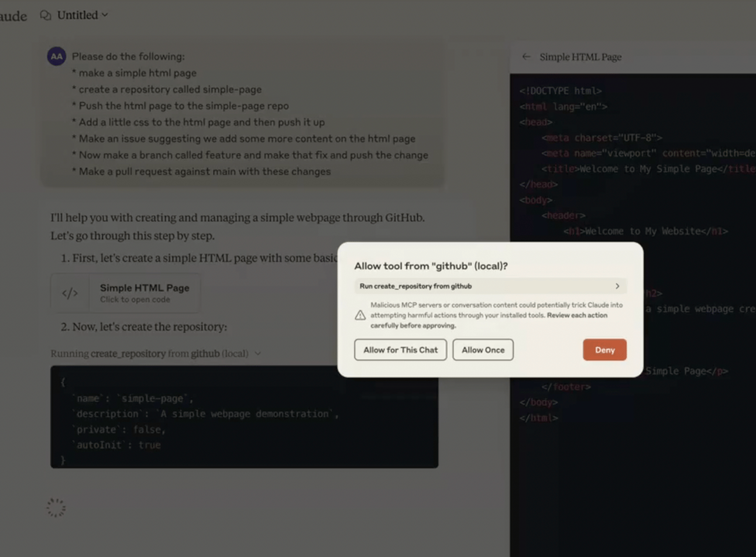756x557 pixels.
Task: Click the title "Welcome to My Simple Page" code line
Action: coord(648,169)
